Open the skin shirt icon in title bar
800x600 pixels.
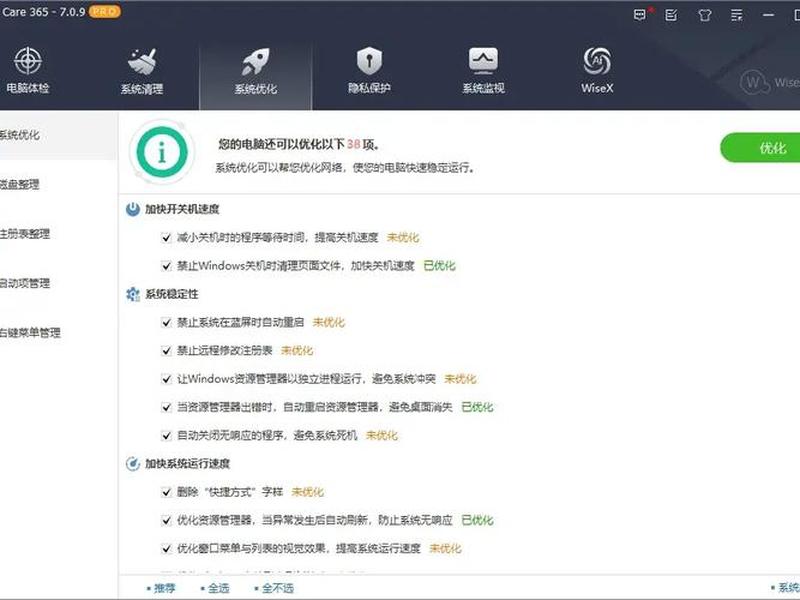[x=705, y=15]
